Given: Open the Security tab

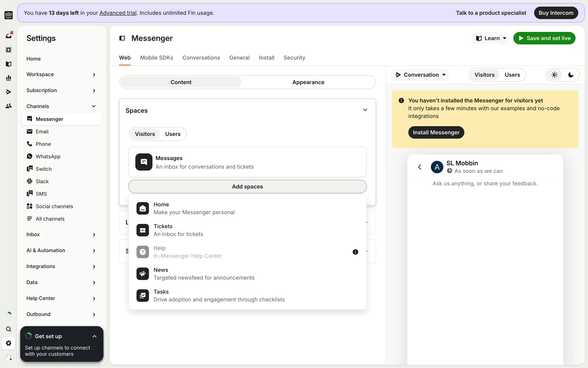Looking at the screenshot, I should (x=294, y=58).
